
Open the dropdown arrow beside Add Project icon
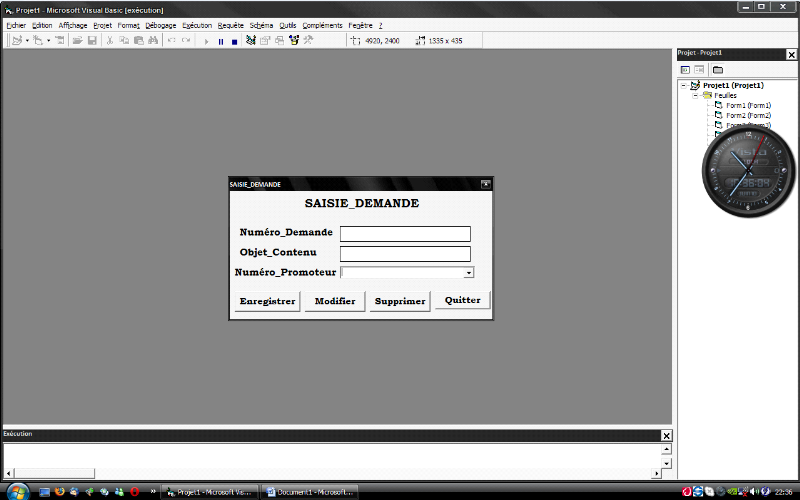click(27, 40)
